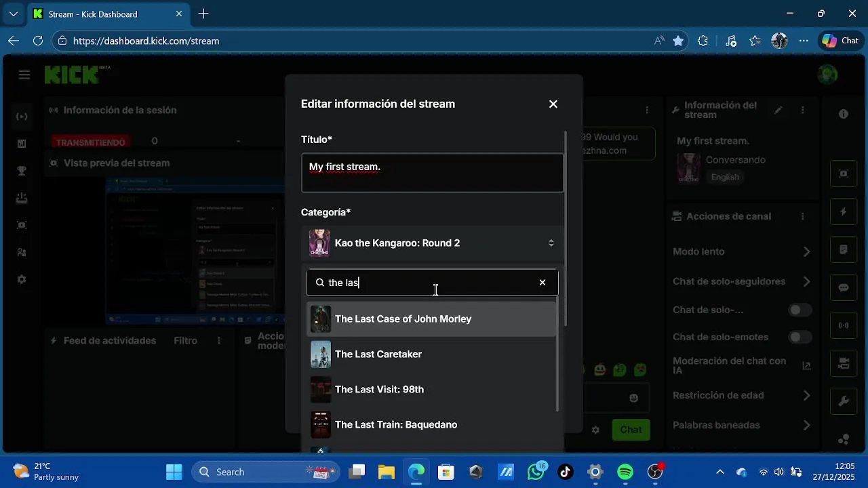Click the KICK logo

tap(72, 75)
